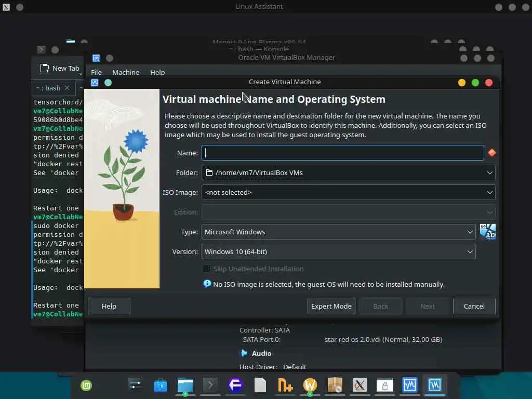Image resolution: width=532 pixels, height=399 pixels.
Task: Maximize the dialog with green button
Action: 475,83
